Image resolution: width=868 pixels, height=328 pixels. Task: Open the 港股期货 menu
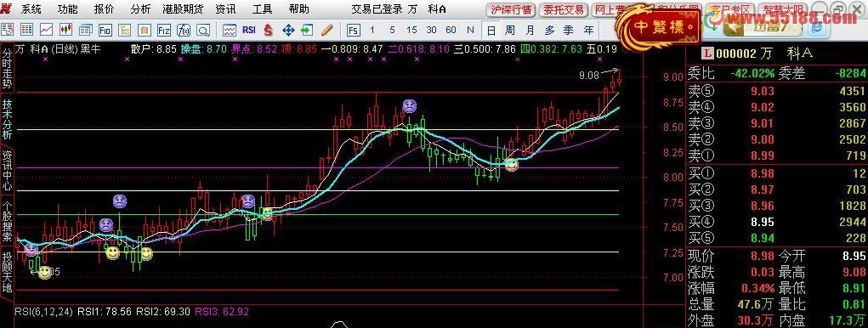click(183, 9)
